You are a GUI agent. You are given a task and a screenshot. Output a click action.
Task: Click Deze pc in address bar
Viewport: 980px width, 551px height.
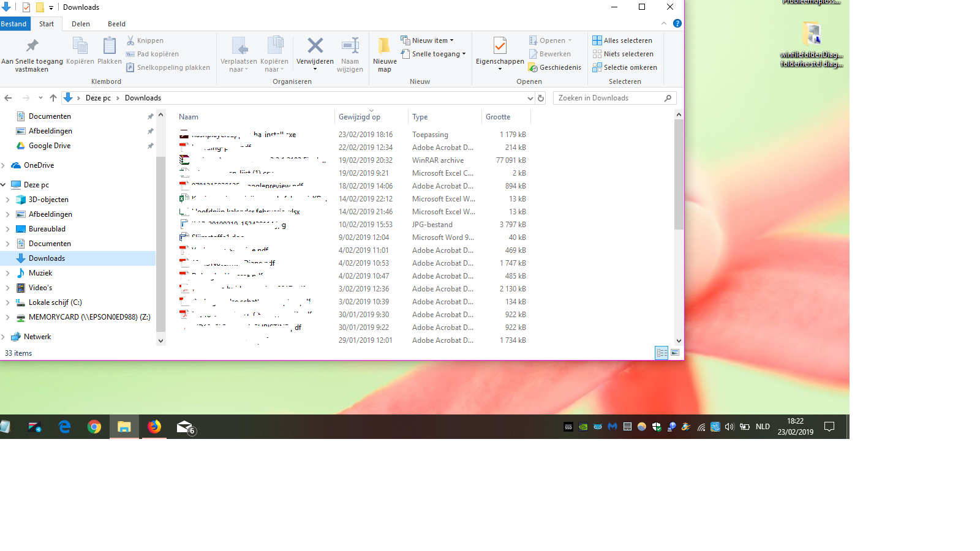98,98
